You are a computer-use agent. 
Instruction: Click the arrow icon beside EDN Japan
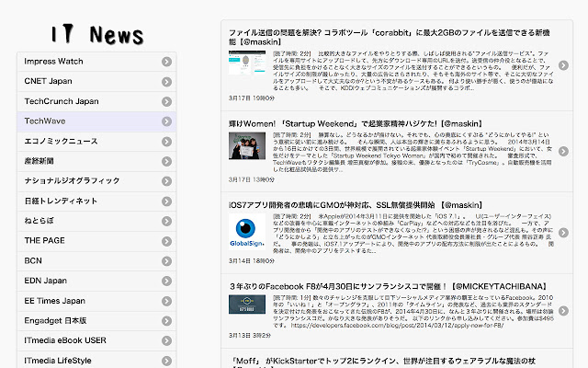(167, 281)
